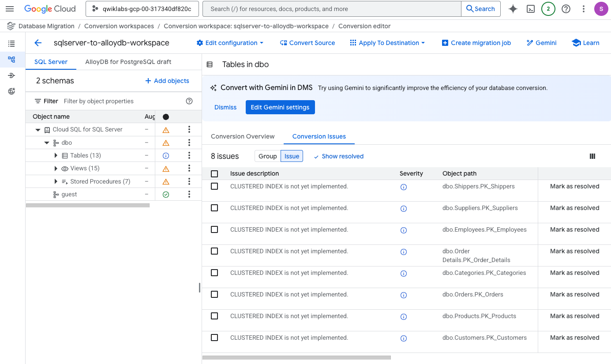Click success status icon for guest schema

166,194
